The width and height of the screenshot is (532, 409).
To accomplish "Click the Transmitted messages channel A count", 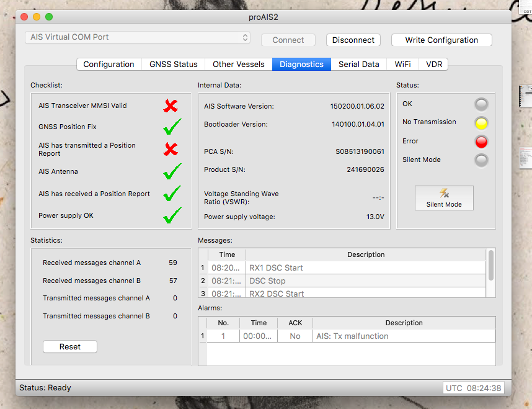I will click(x=175, y=298).
